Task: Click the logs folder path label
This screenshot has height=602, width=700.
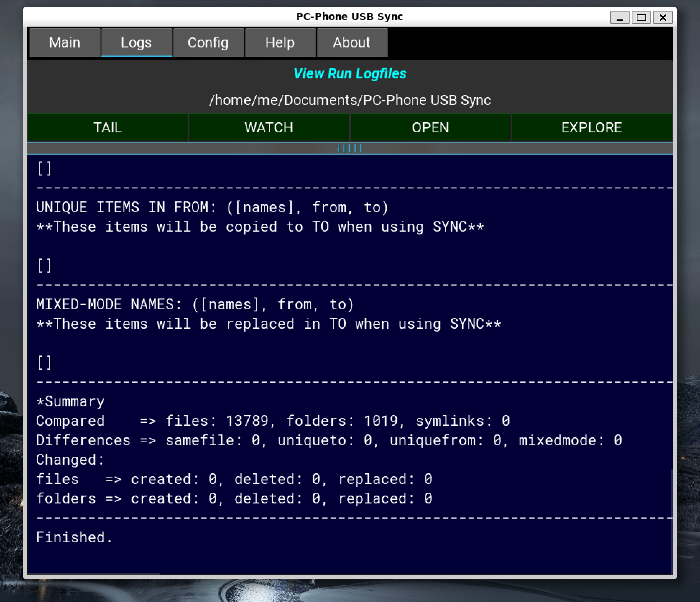Action: [350, 100]
